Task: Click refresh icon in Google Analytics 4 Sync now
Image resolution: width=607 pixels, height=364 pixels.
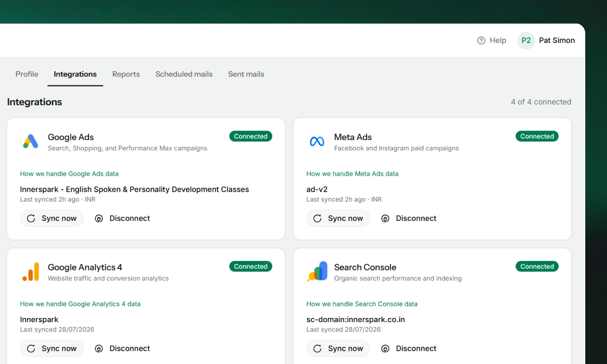Action: click(x=31, y=348)
